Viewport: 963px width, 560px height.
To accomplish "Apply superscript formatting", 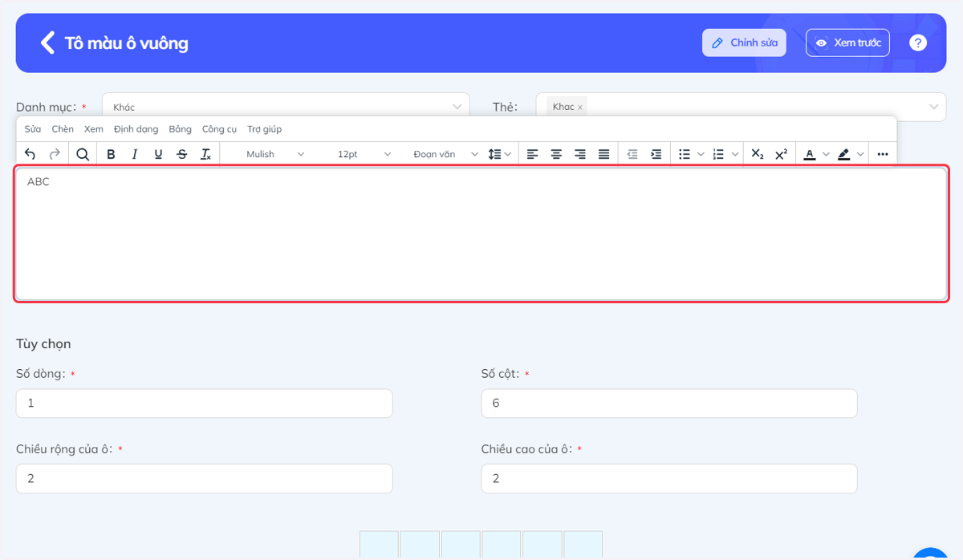I will pos(781,154).
